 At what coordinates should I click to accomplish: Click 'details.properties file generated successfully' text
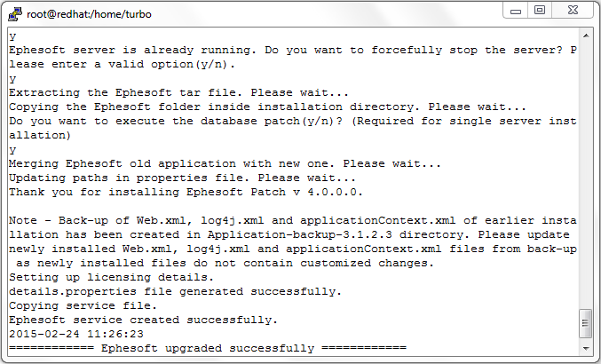pos(175,291)
